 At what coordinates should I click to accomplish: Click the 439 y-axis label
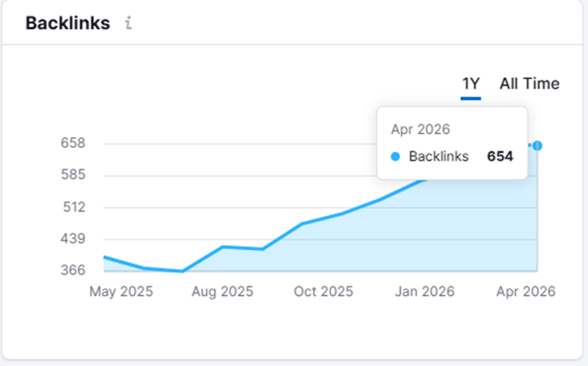[x=73, y=239]
